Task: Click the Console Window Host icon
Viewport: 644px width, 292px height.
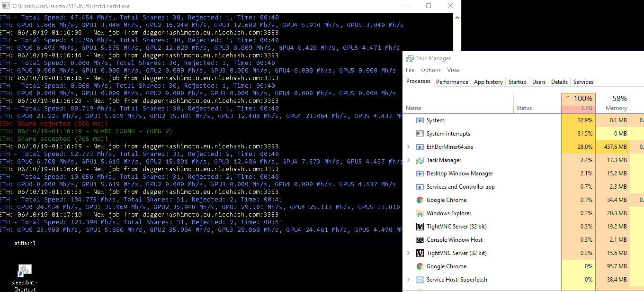Action: click(420, 240)
